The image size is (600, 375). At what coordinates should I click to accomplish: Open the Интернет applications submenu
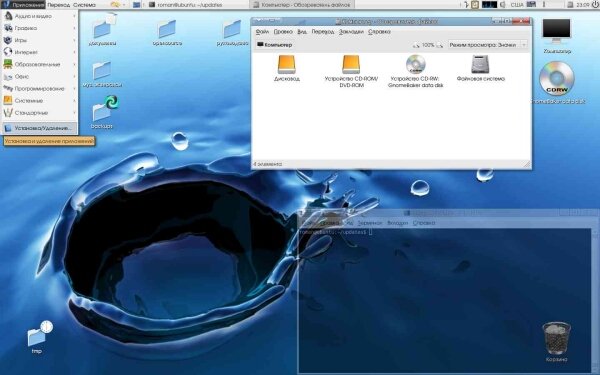coord(39,52)
